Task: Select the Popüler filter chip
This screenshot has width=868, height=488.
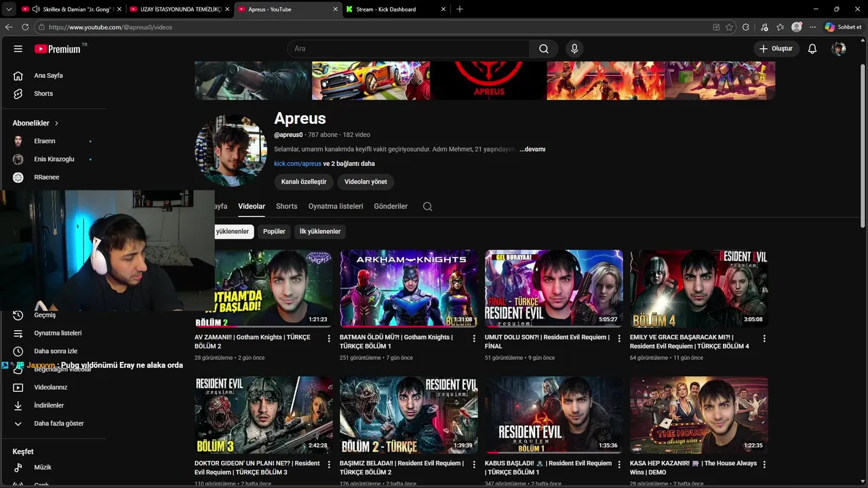Action: [274, 231]
